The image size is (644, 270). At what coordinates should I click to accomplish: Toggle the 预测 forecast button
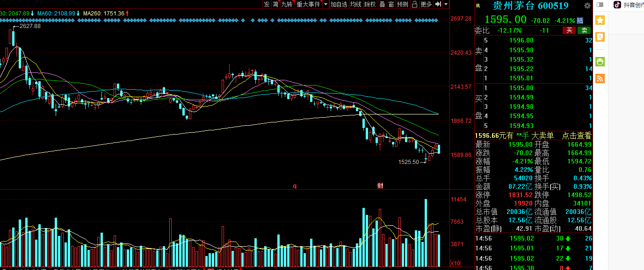click(403, 4)
